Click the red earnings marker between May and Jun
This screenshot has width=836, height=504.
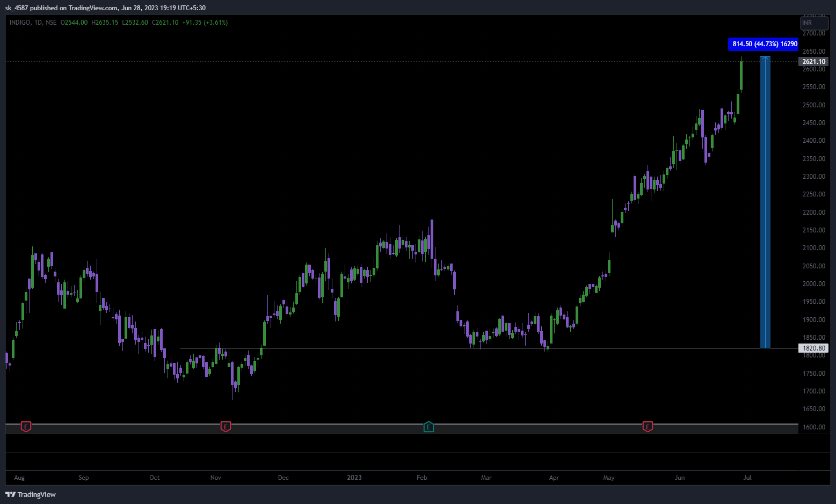(648, 427)
